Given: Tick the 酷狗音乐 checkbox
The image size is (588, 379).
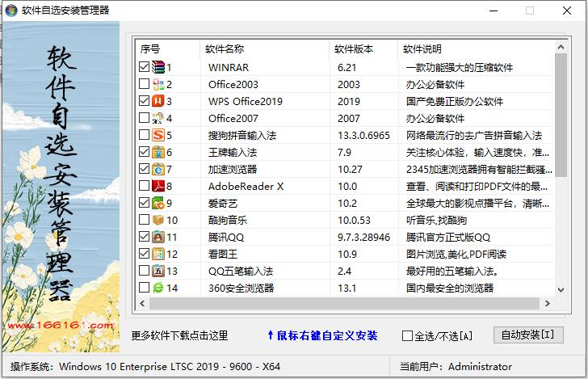Looking at the screenshot, I should tap(144, 219).
